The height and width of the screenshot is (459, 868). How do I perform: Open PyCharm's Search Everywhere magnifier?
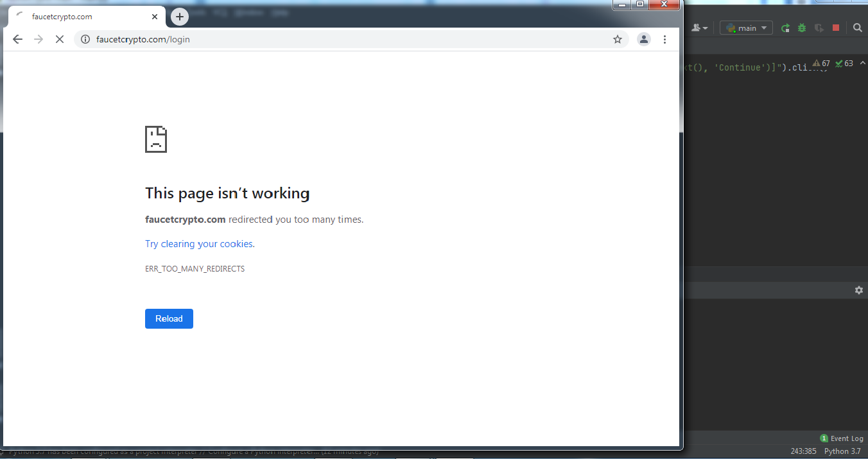coord(858,28)
